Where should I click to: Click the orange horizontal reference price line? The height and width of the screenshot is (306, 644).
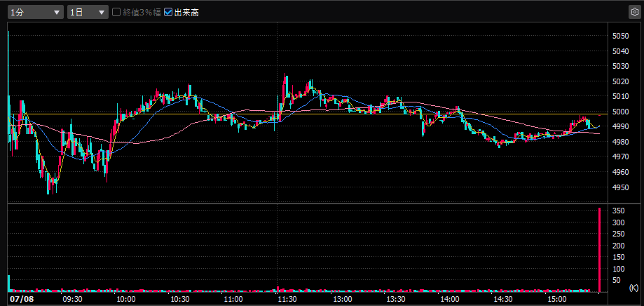tap(307, 114)
